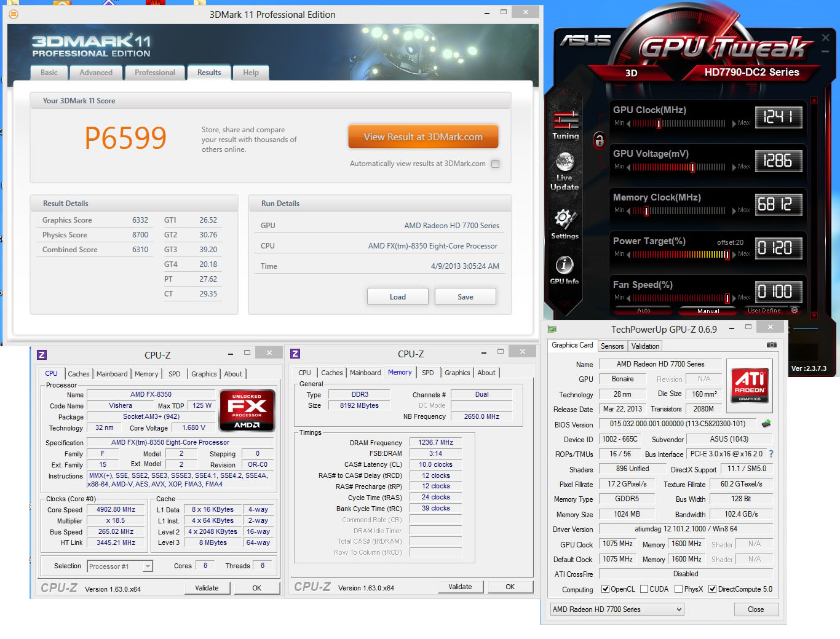
Task: Toggle the clock-voltage sync lock icon
Action: coord(599,140)
